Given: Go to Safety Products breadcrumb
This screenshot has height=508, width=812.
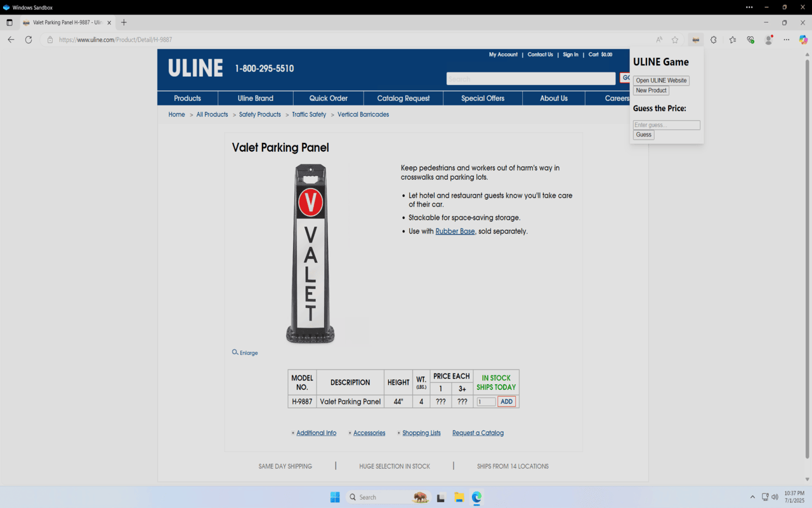Looking at the screenshot, I should pos(260,114).
